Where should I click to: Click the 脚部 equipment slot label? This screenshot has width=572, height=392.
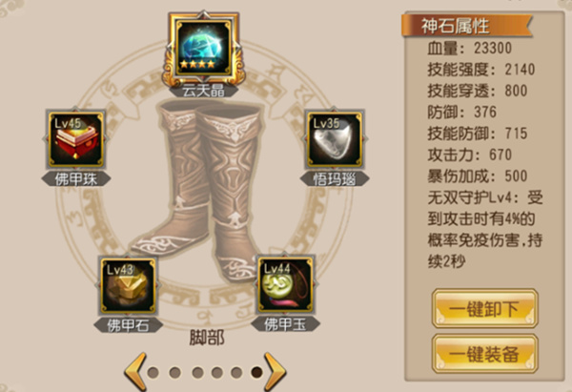[x=207, y=338]
